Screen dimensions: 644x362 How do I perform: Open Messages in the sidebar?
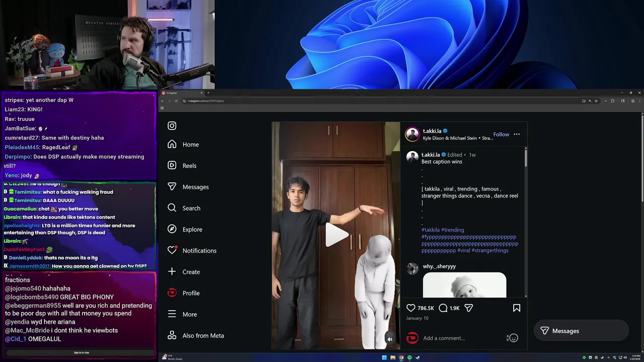[188, 187]
